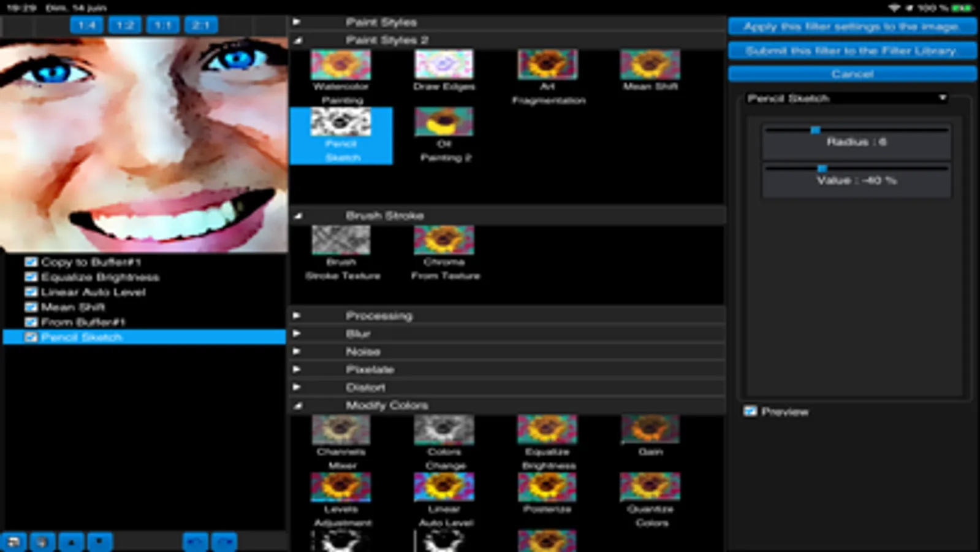Image resolution: width=980 pixels, height=552 pixels.
Task: Collapse the Paint Styles 2 section
Action: click(298, 40)
